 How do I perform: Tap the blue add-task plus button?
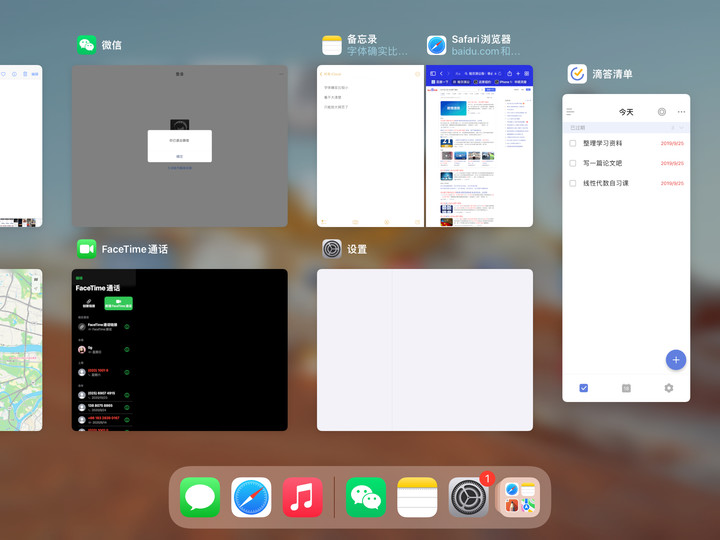tap(675, 360)
